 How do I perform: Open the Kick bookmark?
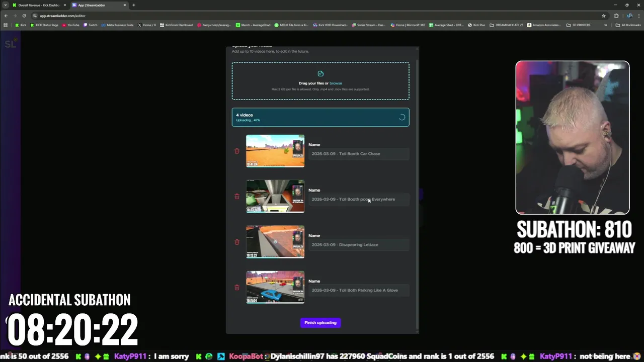[21, 25]
